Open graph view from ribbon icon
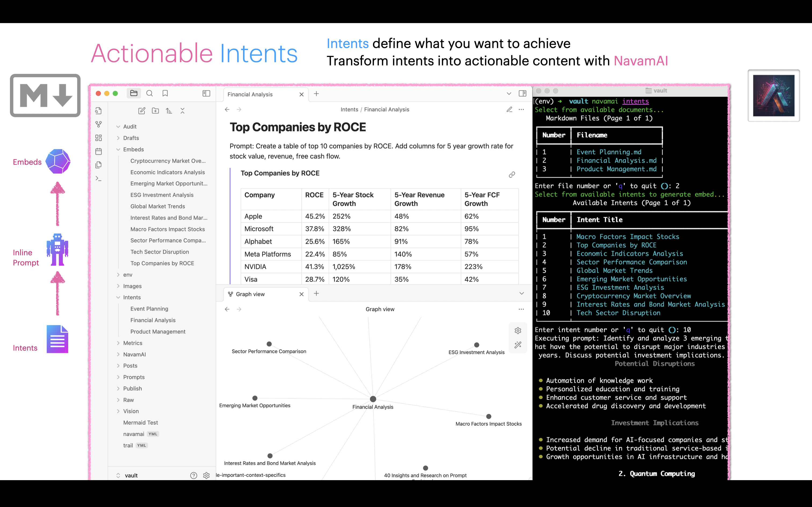812x507 pixels. coord(99,124)
